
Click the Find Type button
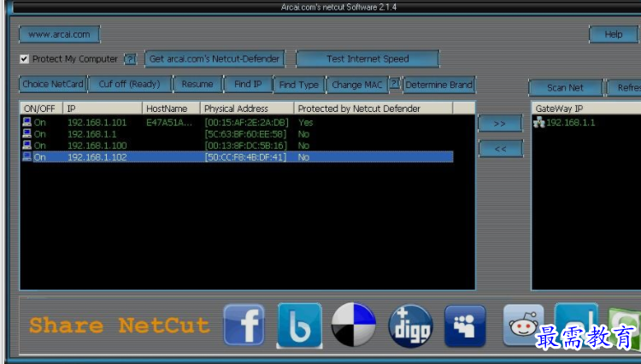(x=299, y=85)
